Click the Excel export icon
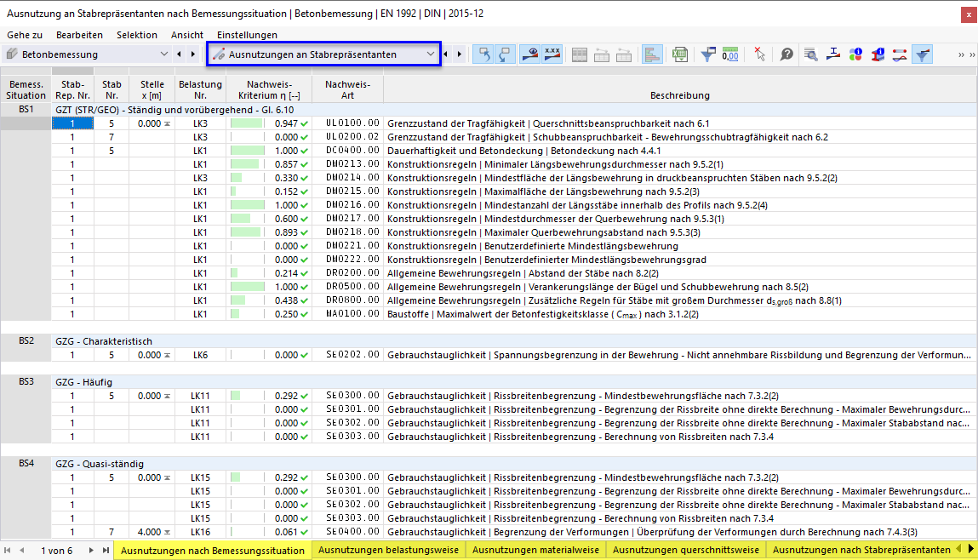 (680, 54)
